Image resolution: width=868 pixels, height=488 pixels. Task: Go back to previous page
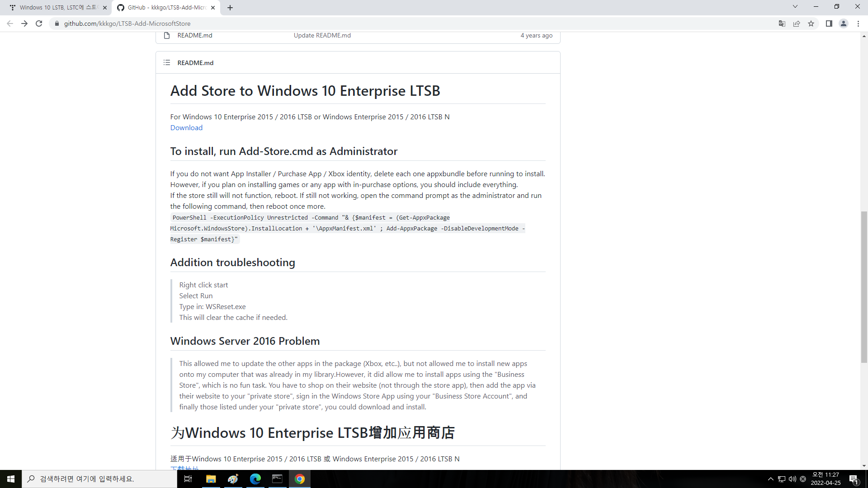pyautogui.click(x=10, y=23)
